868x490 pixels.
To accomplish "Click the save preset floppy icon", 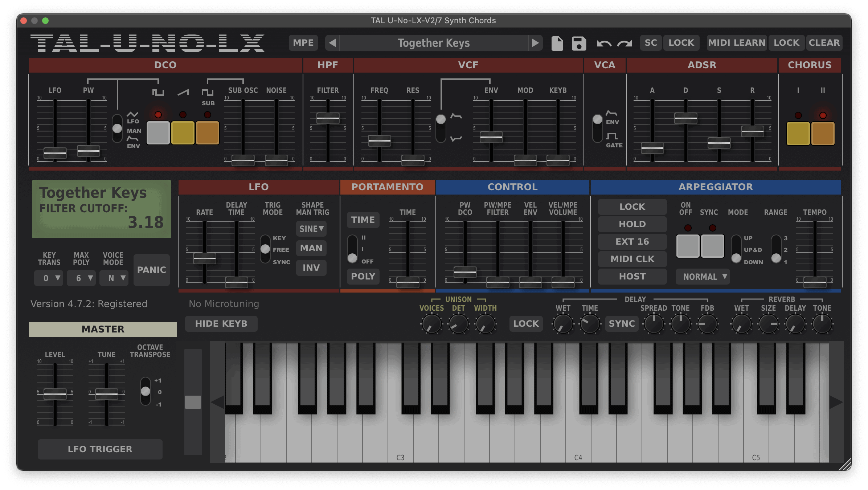I will point(579,43).
